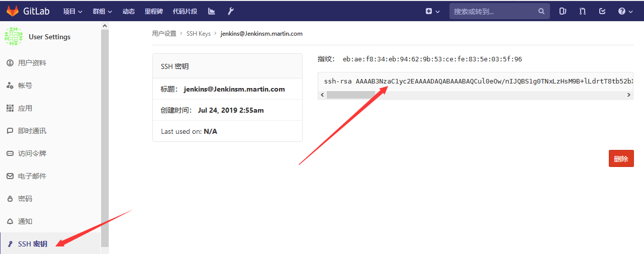Screen dimensions: 644x254
Task: Open the to-do list checkmark icon
Action: click(x=603, y=11)
